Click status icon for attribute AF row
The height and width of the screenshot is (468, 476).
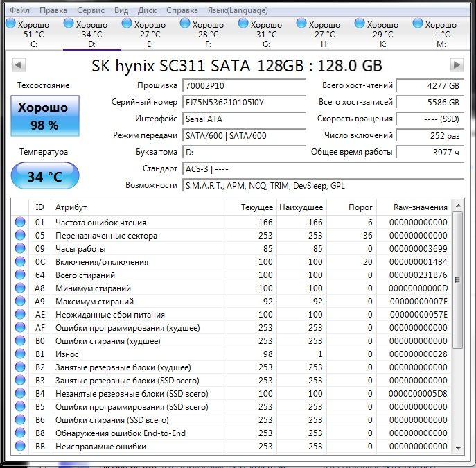coord(20,327)
